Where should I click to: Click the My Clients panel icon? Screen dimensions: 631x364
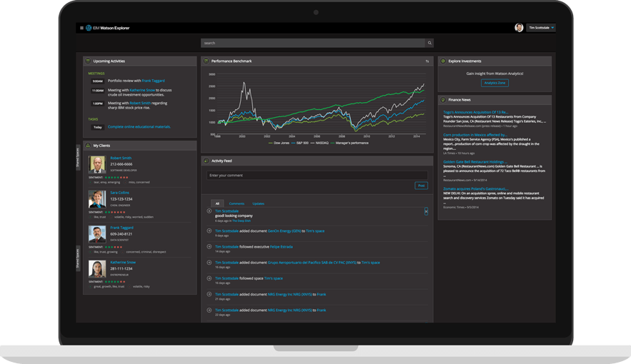88,146
